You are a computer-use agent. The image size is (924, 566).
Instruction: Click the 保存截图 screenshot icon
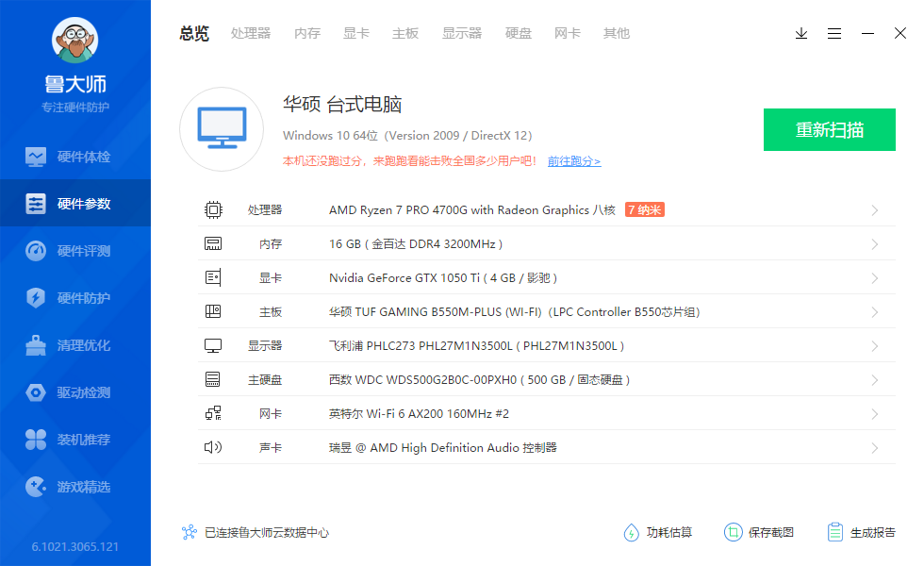click(x=760, y=532)
